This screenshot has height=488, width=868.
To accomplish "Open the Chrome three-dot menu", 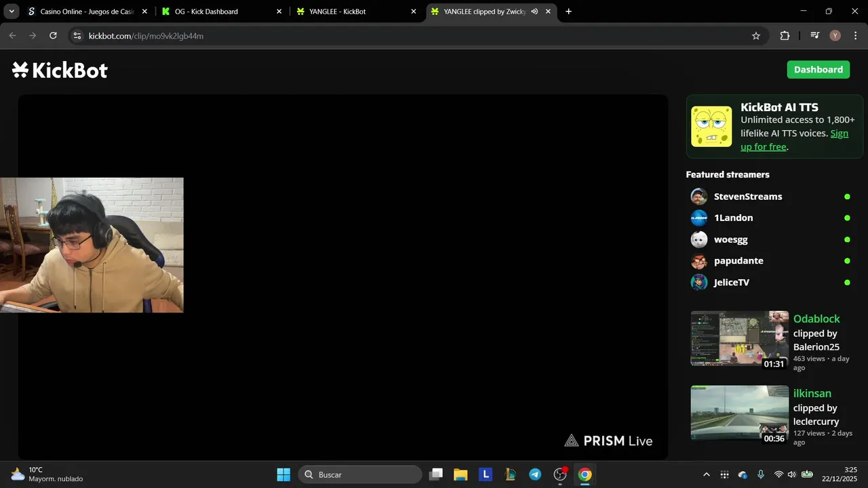I will pos(854,36).
